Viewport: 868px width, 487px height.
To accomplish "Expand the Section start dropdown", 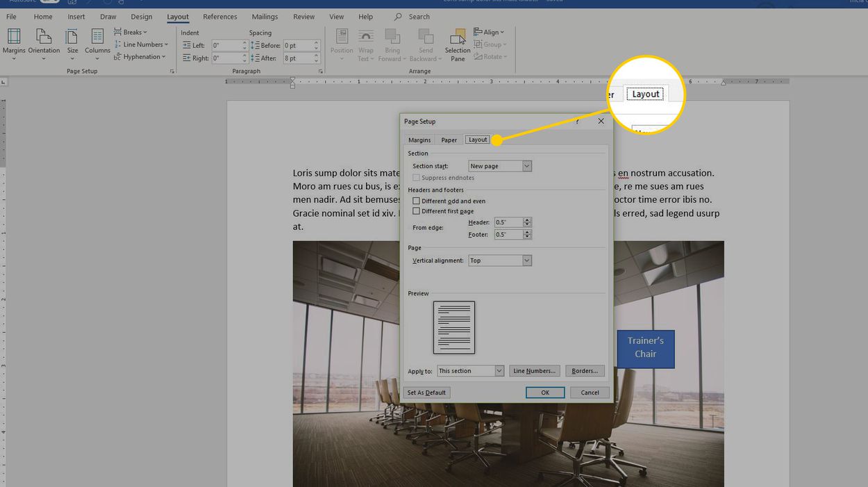I will pos(527,166).
